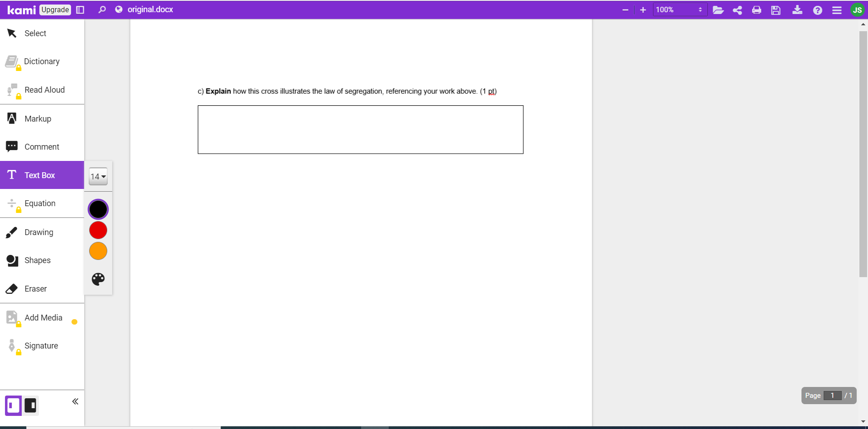Image resolution: width=868 pixels, height=429 pixels.
Task: Open the Signature tool
Action: 41,345
